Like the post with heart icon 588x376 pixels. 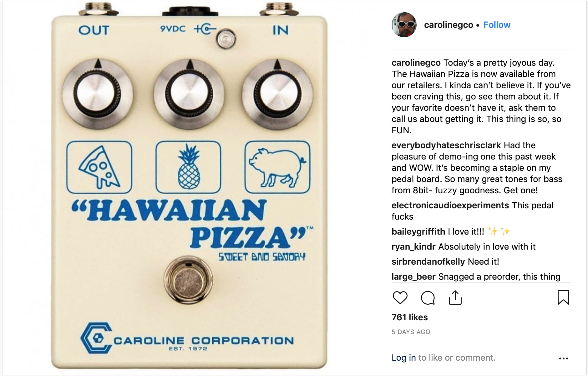tap(400, 297)
